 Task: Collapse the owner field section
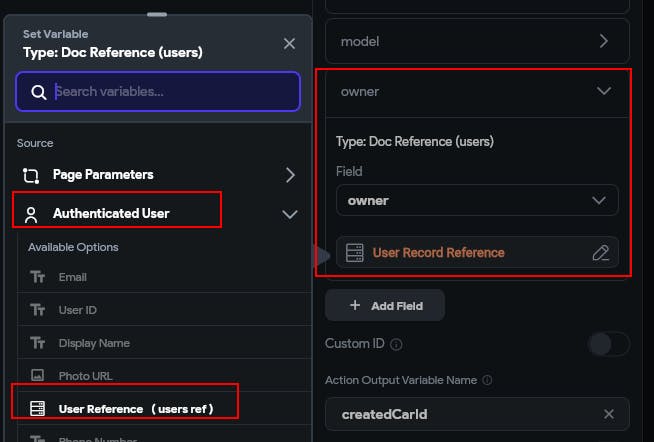(x=603, y=91)
